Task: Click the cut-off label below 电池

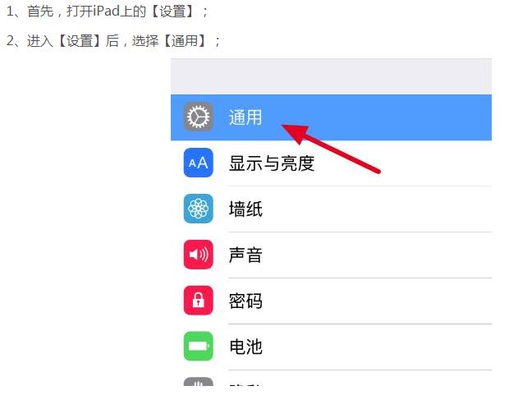Action: coord(245,384)
